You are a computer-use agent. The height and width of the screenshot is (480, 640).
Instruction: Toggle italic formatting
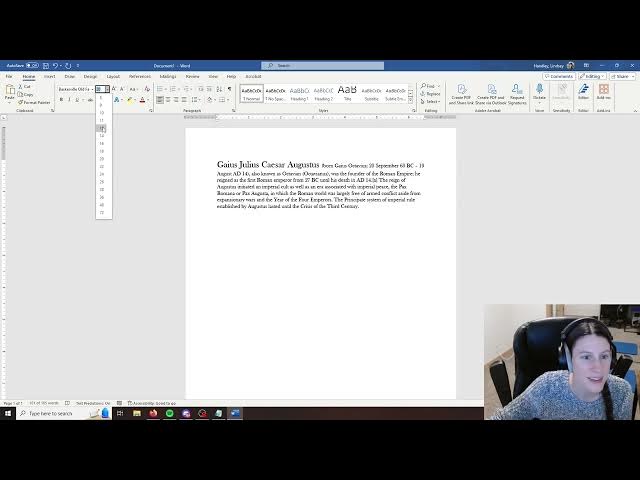[x=68, y=100]
